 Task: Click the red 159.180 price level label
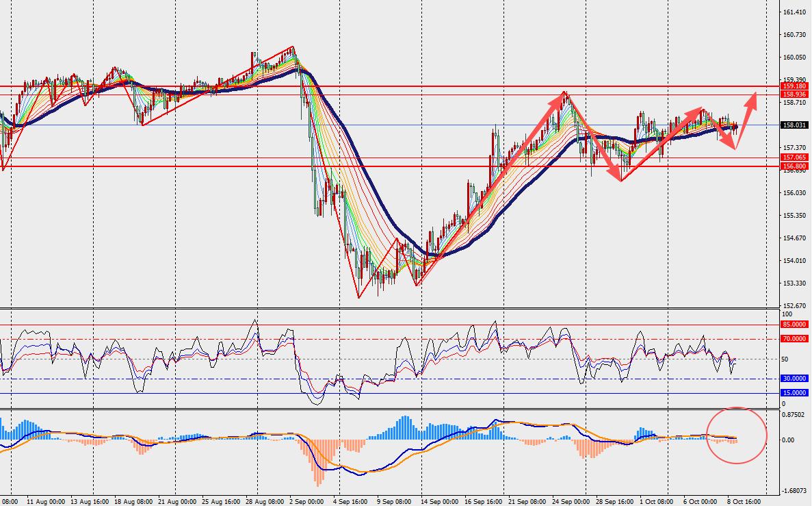794,86
